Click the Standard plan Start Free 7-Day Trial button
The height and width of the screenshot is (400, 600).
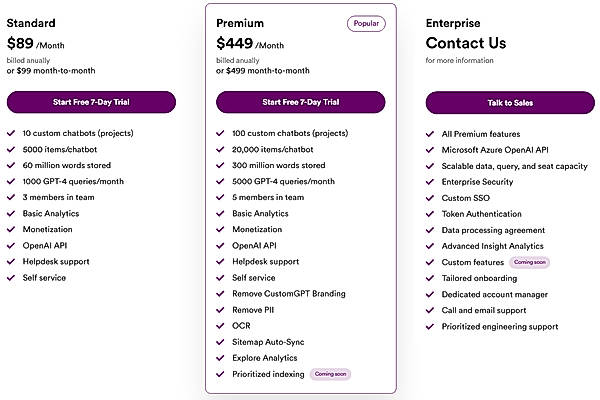pyautogui.click(x=91, y=101)
